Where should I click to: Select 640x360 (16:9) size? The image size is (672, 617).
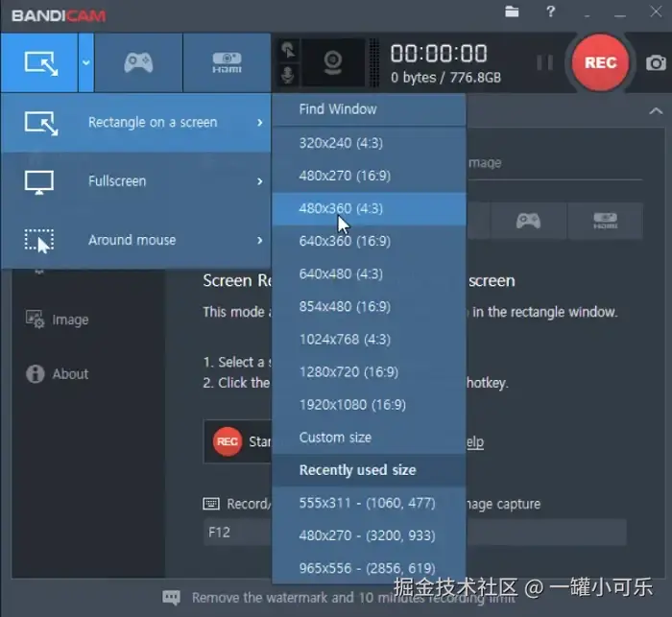click(x=369, y=241)
